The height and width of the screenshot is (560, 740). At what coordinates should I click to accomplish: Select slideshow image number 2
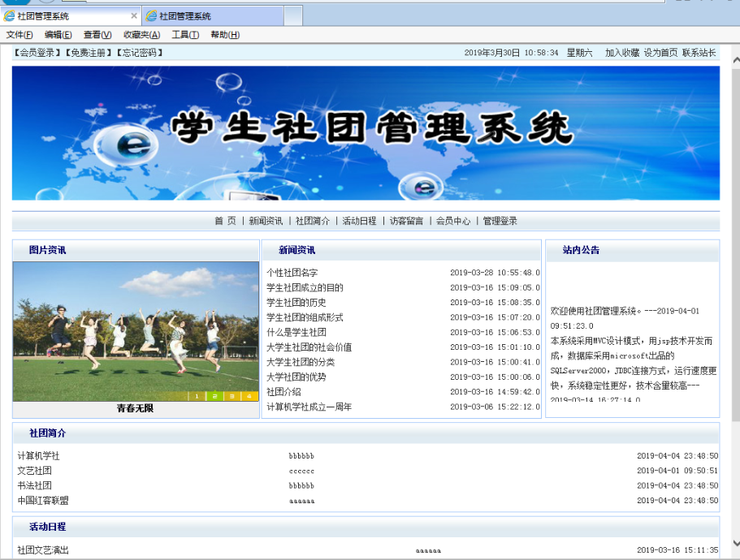214,396
